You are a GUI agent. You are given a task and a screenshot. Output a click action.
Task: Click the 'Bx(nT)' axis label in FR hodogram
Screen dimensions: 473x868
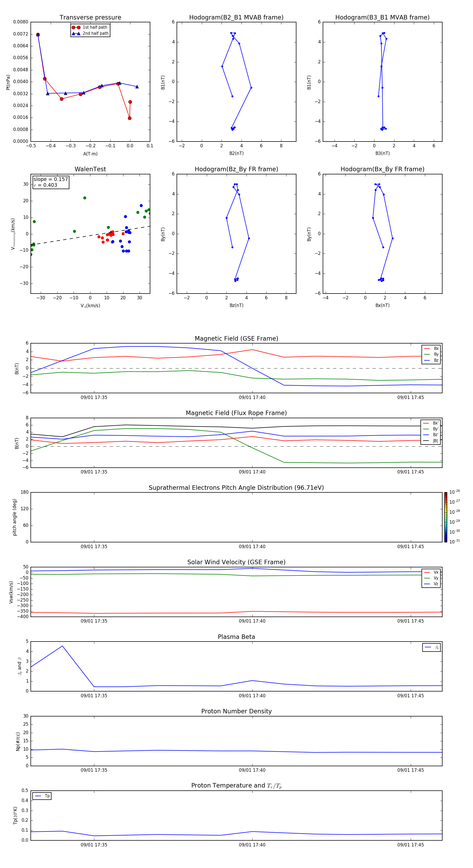382,306
